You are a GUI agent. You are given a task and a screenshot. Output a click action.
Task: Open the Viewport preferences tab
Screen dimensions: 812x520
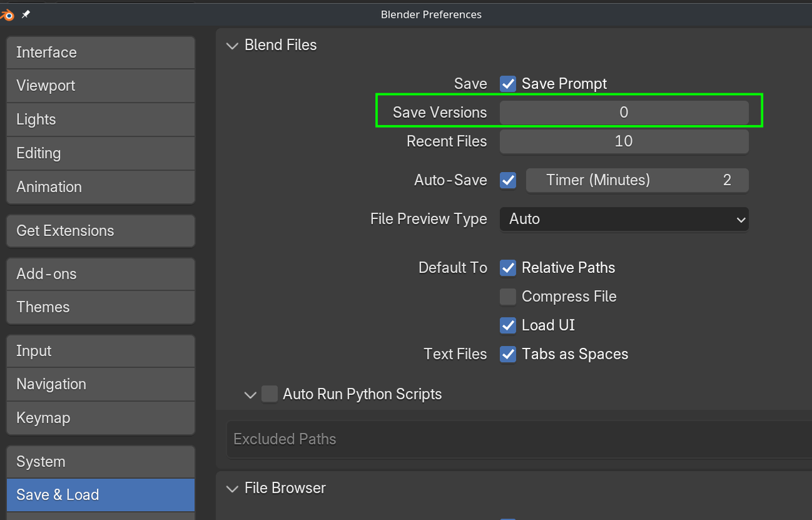[x=101, y=86]
